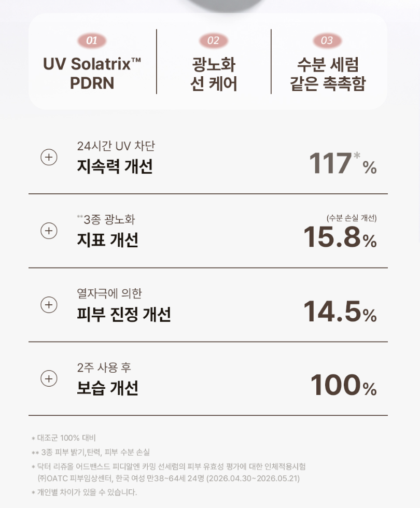The height and width of the screenshot is (508, 420).
Task: Click the 117% result value
Action: [x=343, y=163]
